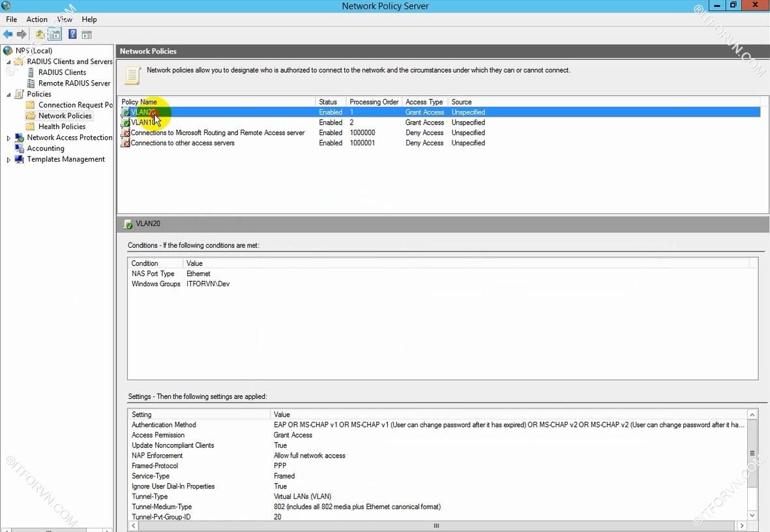
Task: Collapse the Policies tree node
Action: (x=8, y=95)
